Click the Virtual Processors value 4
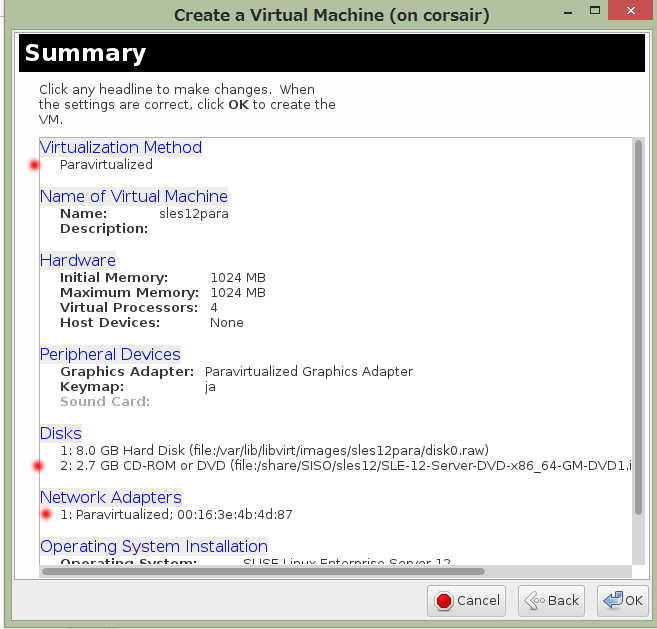The width and height of the screenshot is (657, 629). (x=214, y=308)
